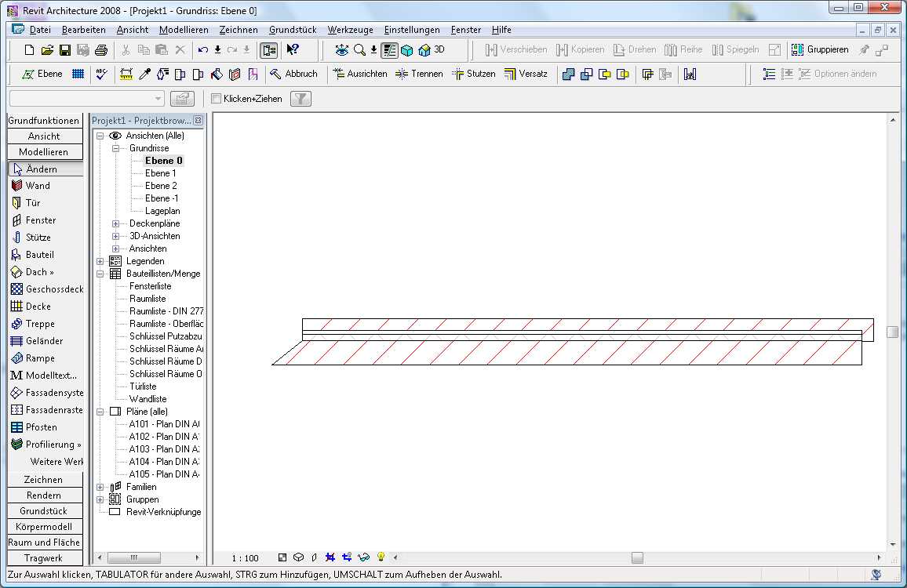Run the ABC spelling check
The image size is (907, 588).
coord(102,74)
